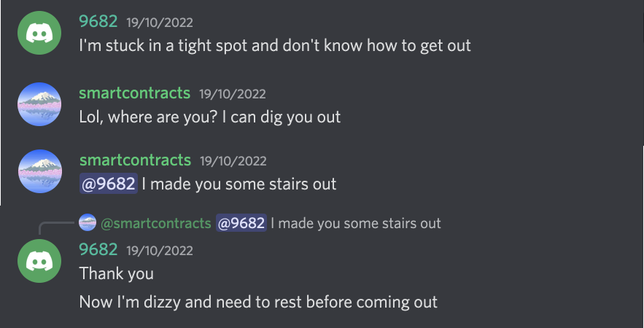
Task: Open the smartcontracts username above 'Lol, where are you?'
Action: tap(134, 93)
